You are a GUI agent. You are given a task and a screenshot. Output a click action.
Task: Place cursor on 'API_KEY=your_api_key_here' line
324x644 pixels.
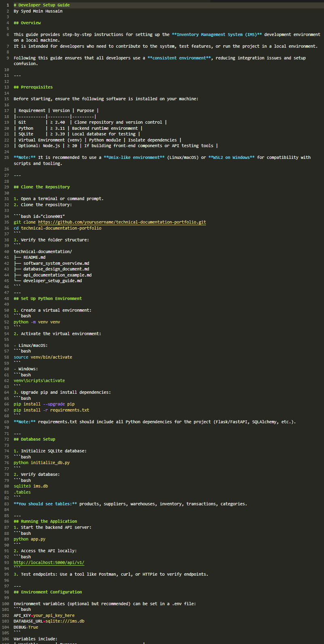44,615
